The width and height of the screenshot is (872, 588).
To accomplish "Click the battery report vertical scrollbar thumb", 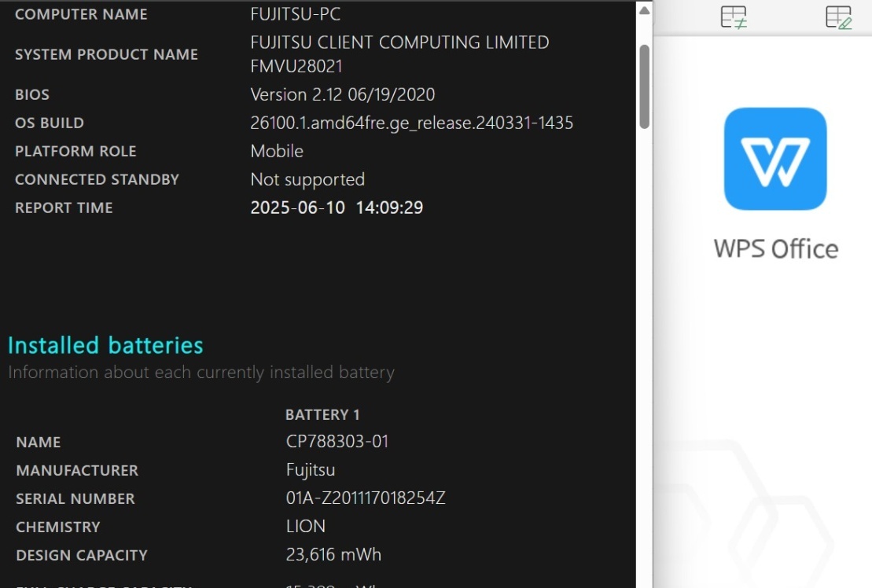I will coord(645,86).
